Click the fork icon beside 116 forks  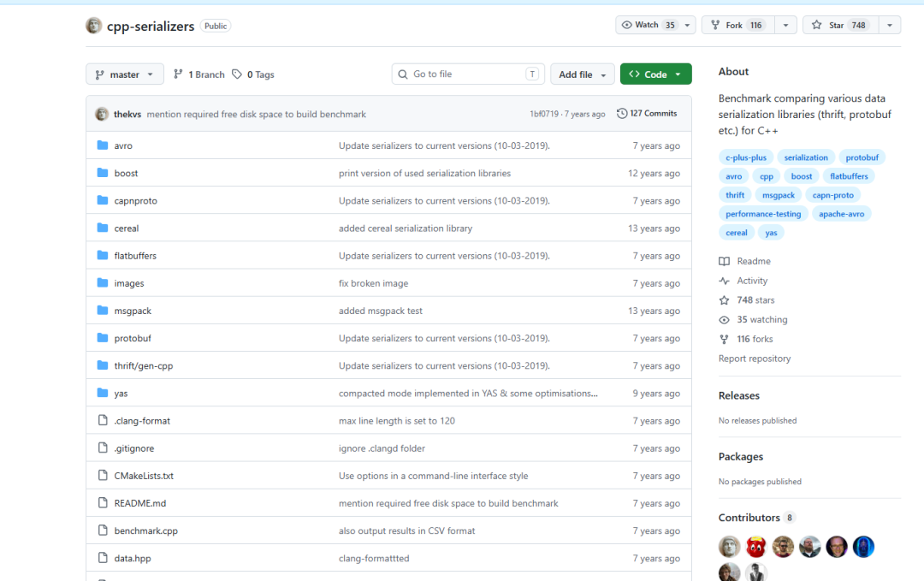[725, 339]
